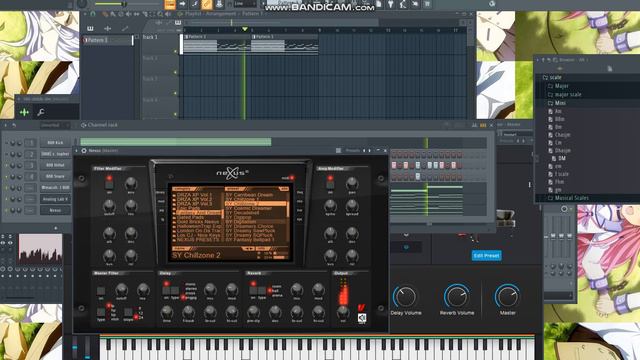Click the Delay type button in Nexus
Screen dimensions: 640x360
(175, 291)
